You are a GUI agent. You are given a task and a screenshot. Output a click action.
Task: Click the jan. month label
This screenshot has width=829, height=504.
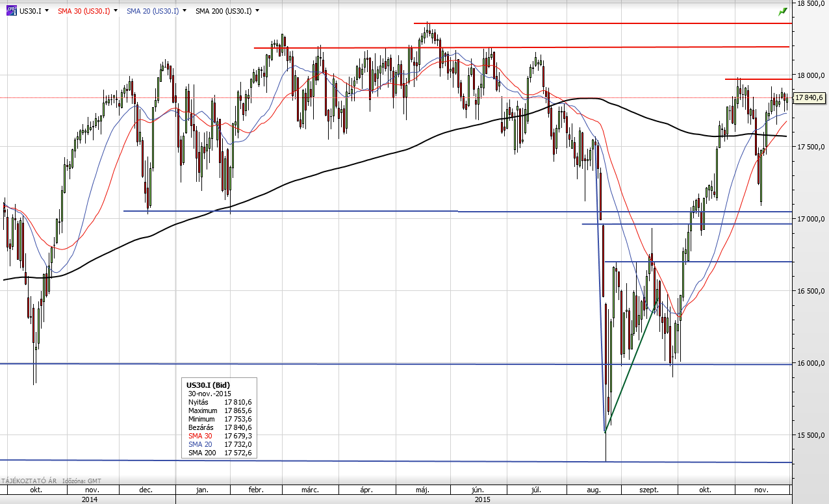[x=204, y=489]
